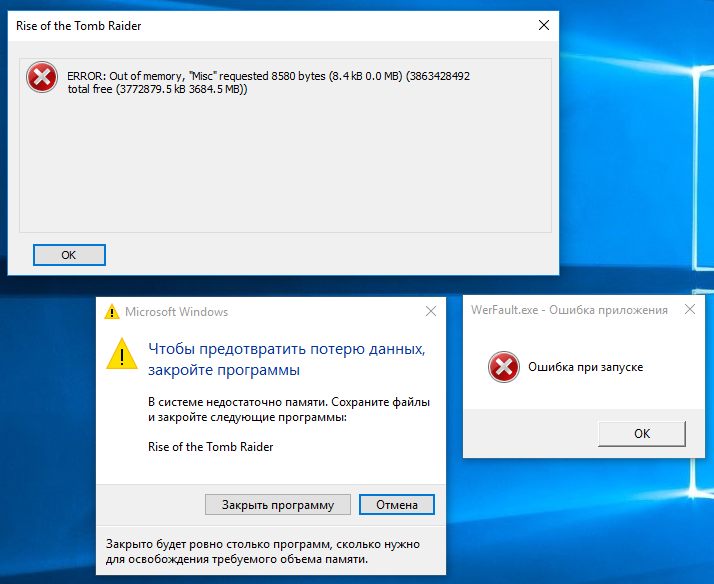714x584 pixels.
Task: Click the small warning icon in Microsoft Windows title
Action: coord(112,312)
